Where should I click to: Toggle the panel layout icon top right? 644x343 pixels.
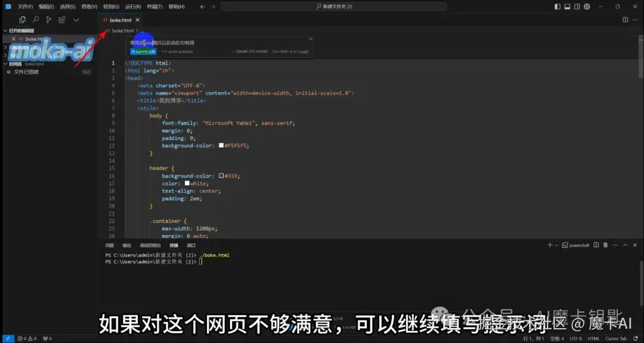click(x=568, y=7)
